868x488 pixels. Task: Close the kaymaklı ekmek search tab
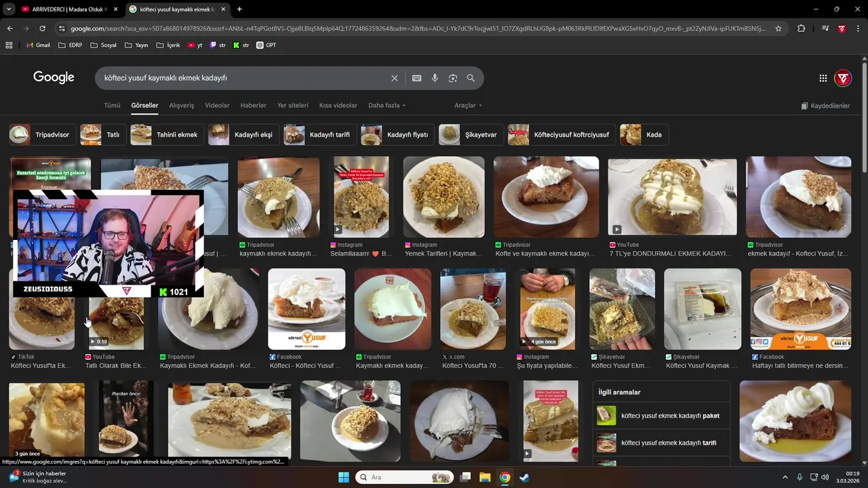(x=223, y=9)
